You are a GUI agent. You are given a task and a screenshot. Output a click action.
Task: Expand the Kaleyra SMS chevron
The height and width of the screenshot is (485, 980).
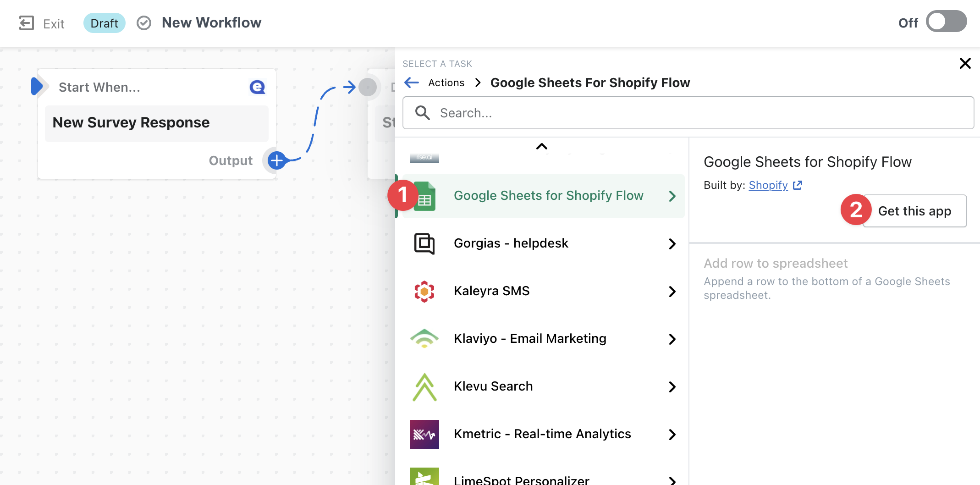coord(672,292)
